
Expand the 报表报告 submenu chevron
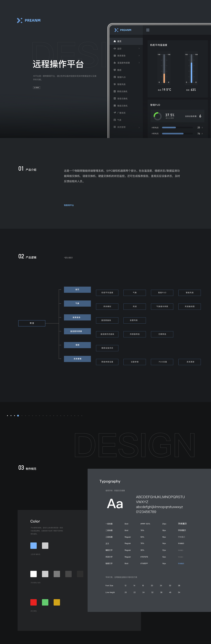tap(139, 56)
